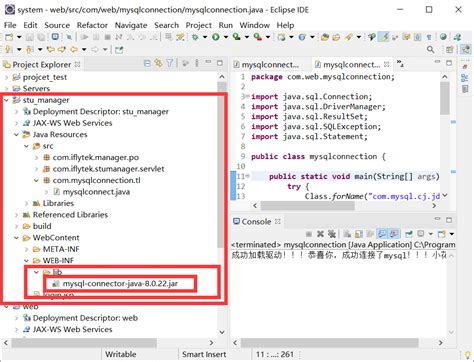The image size is (474, 362).
Task: Click the Save All toolbar icon
Action: point(41,37)
